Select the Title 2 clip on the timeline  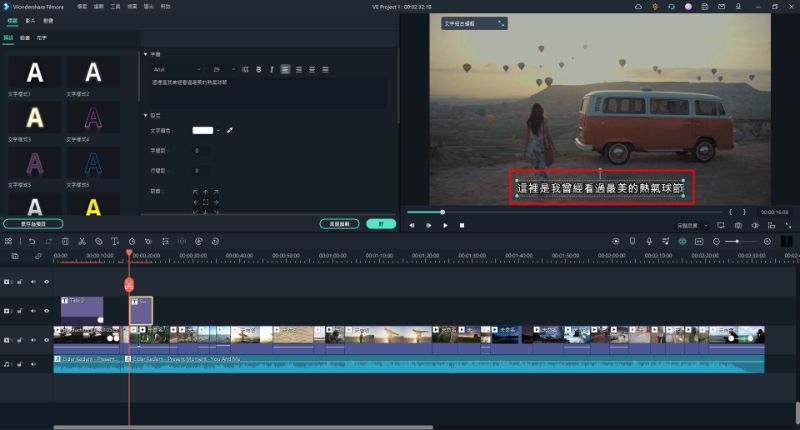[x=82, y=310]
